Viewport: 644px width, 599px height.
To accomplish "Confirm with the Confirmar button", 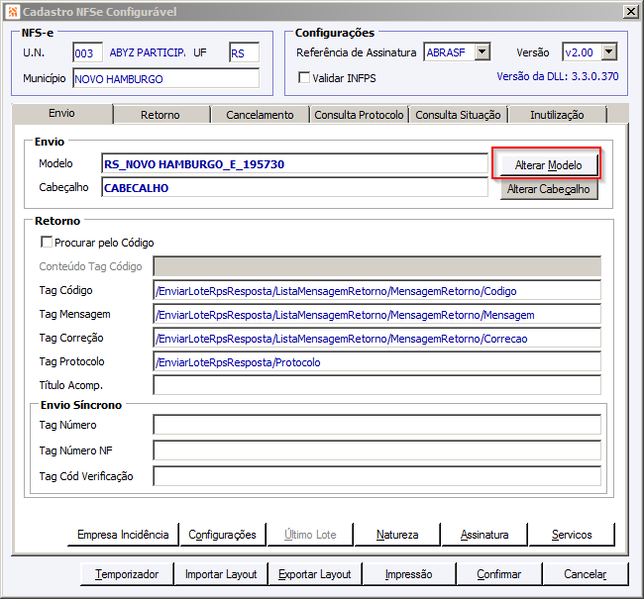I will [499, 574].
